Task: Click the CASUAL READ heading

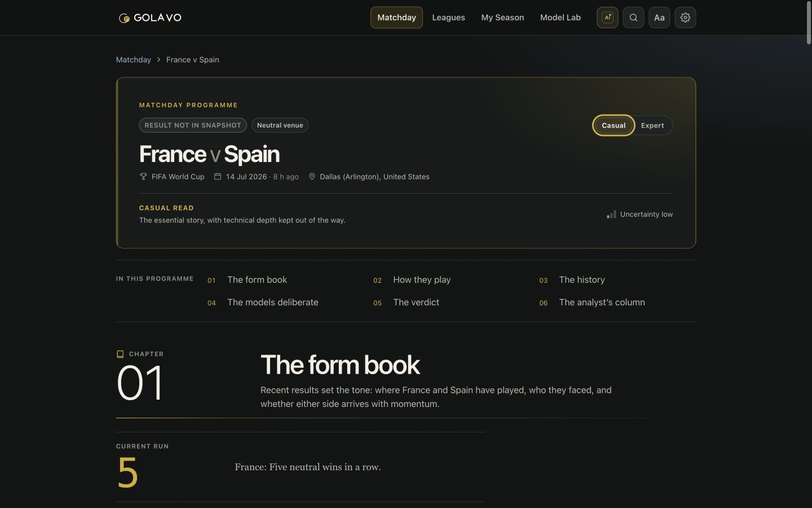Action: (x=166, y=208)
